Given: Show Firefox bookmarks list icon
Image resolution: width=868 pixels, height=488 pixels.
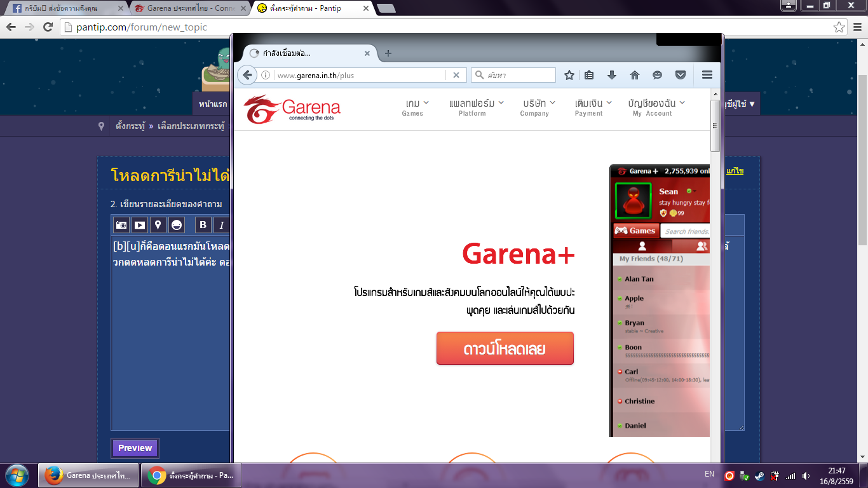Looking at the screenshot, I should (x=589, y=75).
